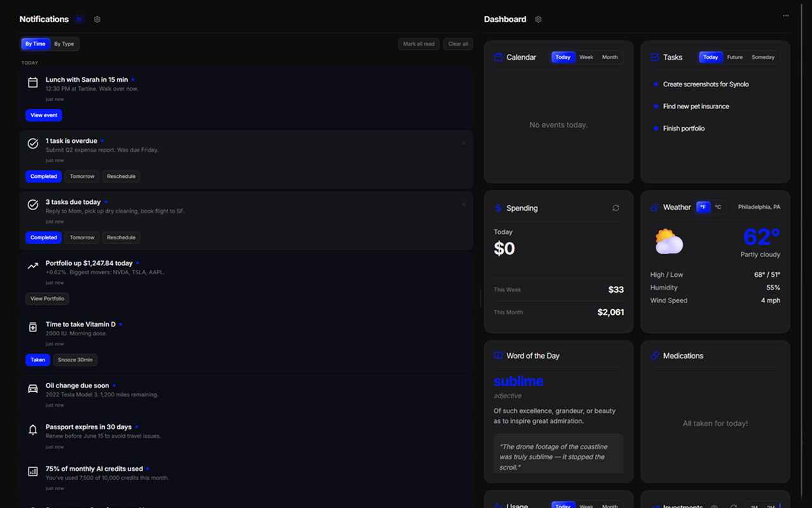Select Tasks Someday tab
812x508 pixels.
(x=763, y=57)
